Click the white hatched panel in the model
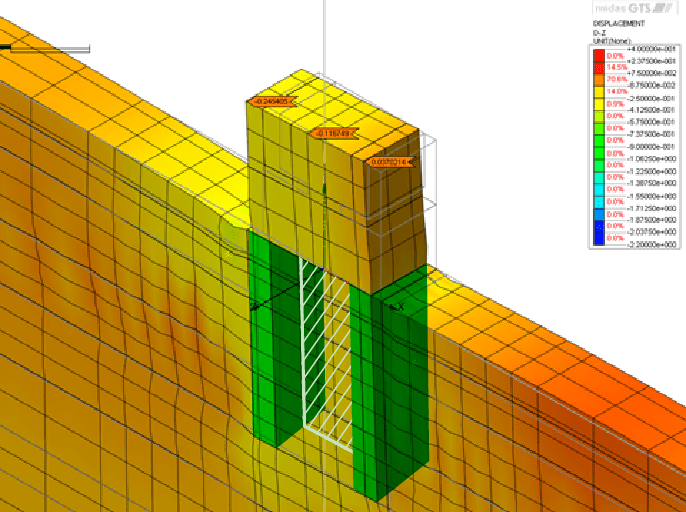686x512 pixels. coord(326,350)
